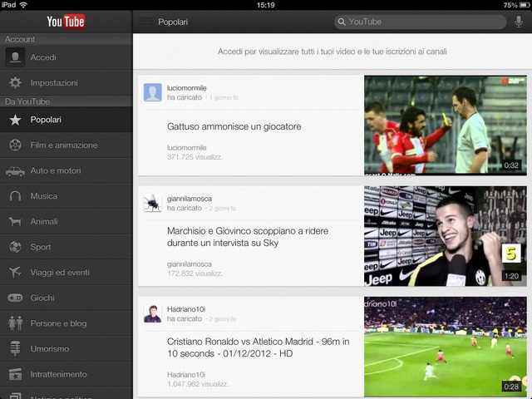Tap the microphone voice search icon

pyautogui.click(x=519, y=22)
